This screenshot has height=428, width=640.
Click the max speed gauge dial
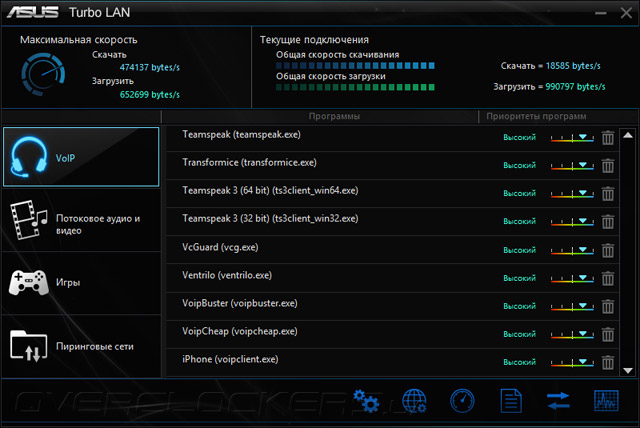[x=43, y=74]
